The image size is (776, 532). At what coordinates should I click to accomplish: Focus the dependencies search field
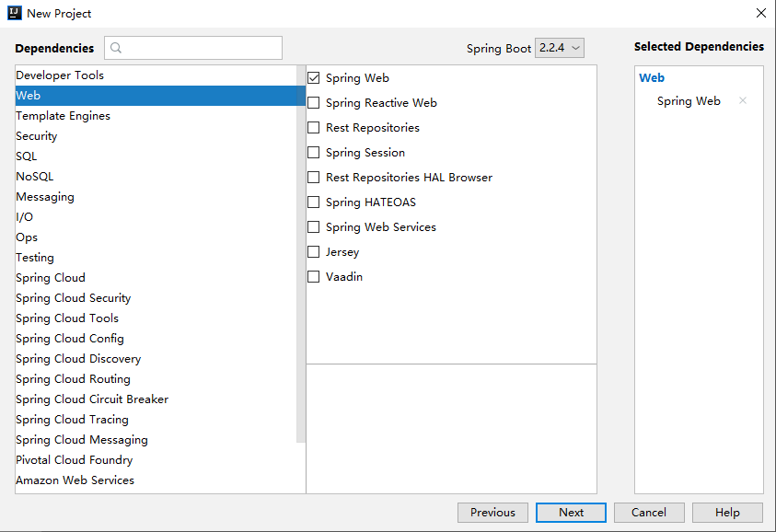[x=193, y=48]
